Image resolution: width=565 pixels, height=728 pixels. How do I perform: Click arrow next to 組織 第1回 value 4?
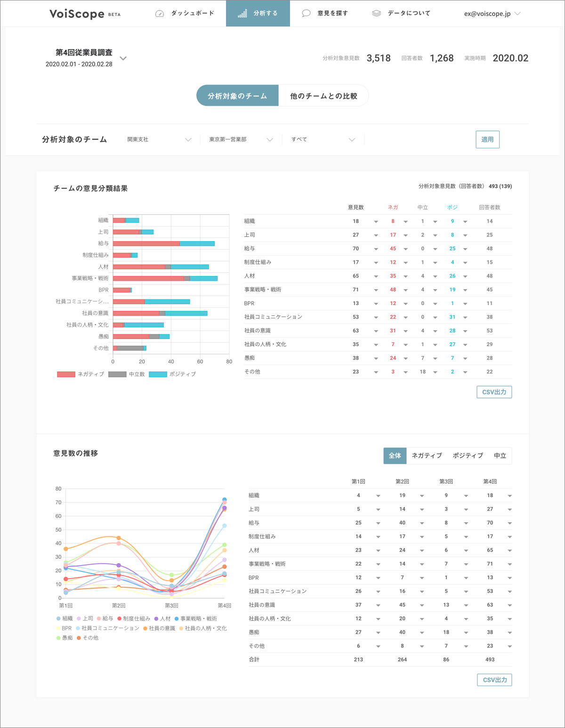coord(378,496)
